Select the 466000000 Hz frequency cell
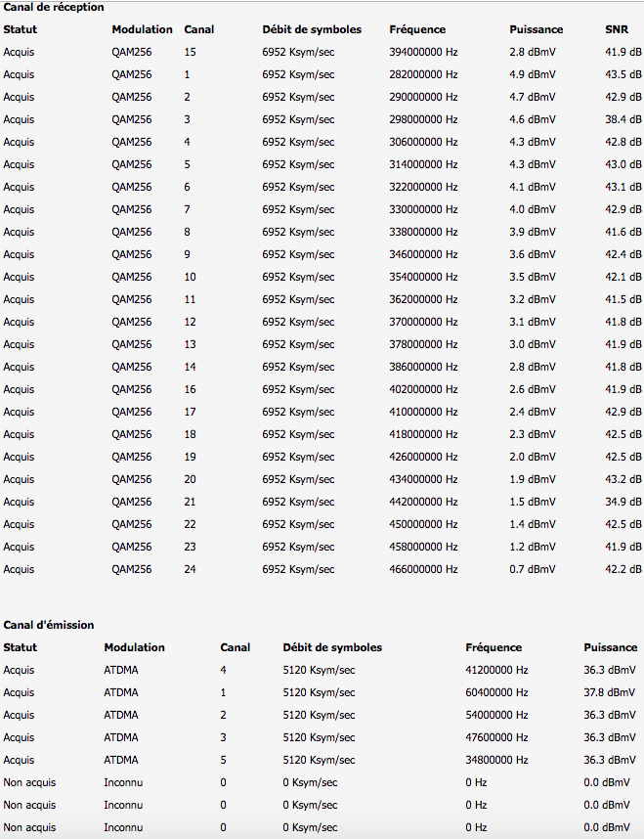Screen dimensions: 644x839 pyautogui.click(x=422, y=569)
